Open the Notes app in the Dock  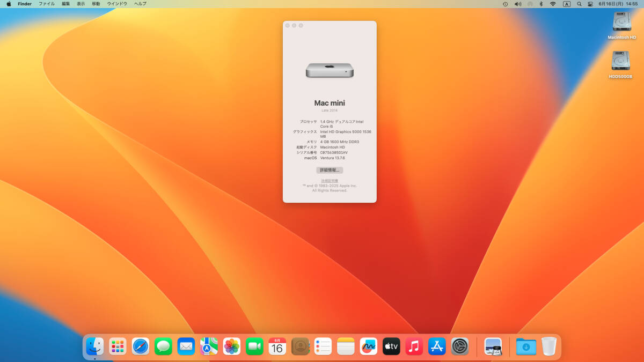tap(346, 346)
